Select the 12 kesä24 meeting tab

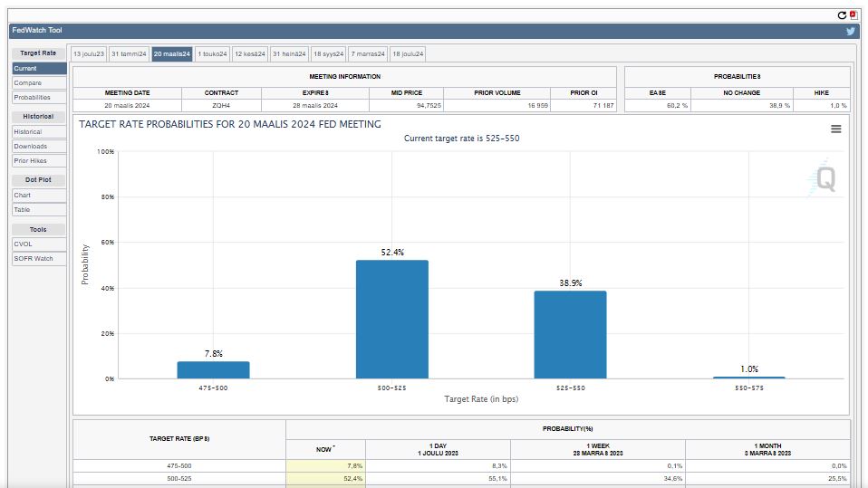pos(250,54)
